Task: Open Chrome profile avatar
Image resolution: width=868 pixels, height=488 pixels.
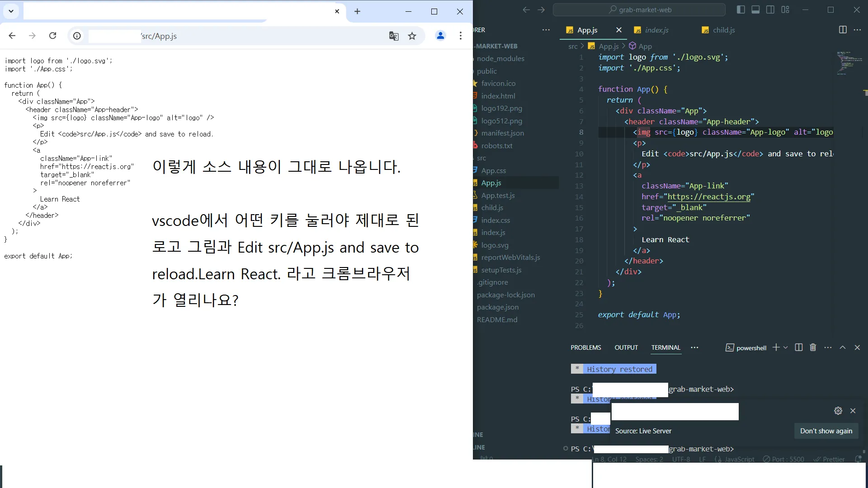Action: coord(440,36)
